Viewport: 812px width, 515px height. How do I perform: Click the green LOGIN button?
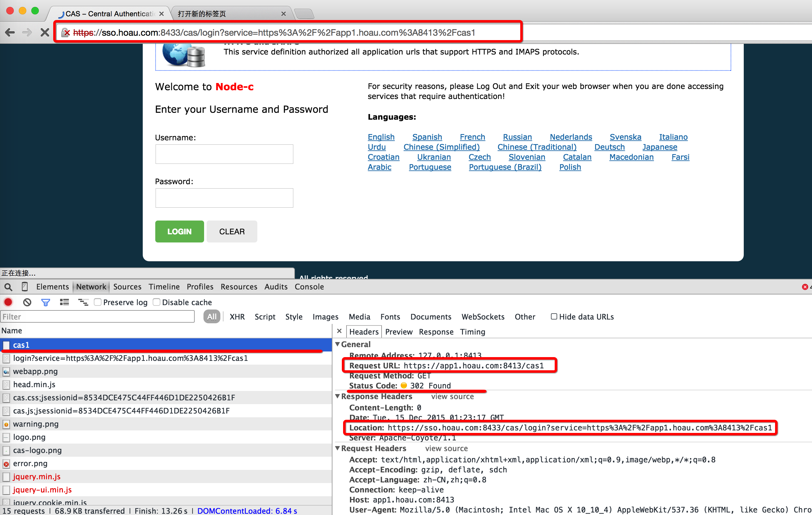click(x=179, y=231)
